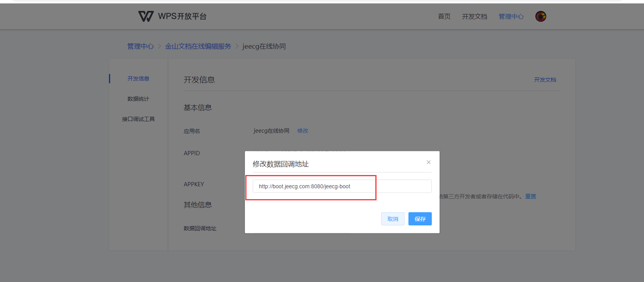Click WPS开放平台 title text
This screenshot has height=282, width=644.
182,16
